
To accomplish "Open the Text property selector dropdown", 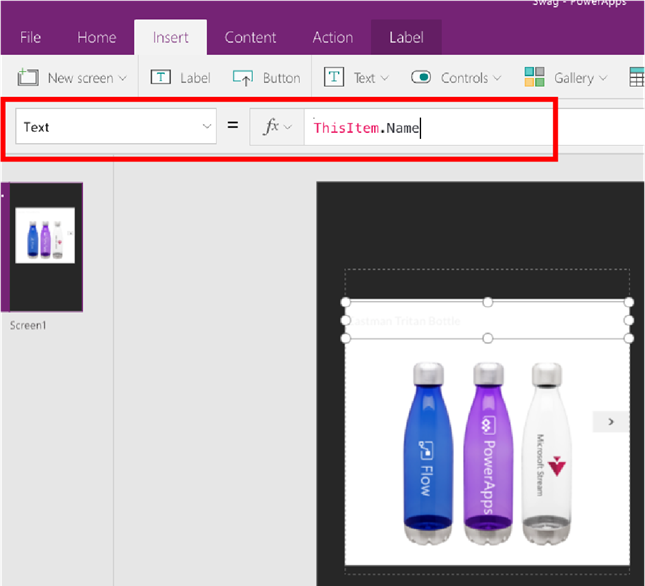I will (x=207, y=127).
